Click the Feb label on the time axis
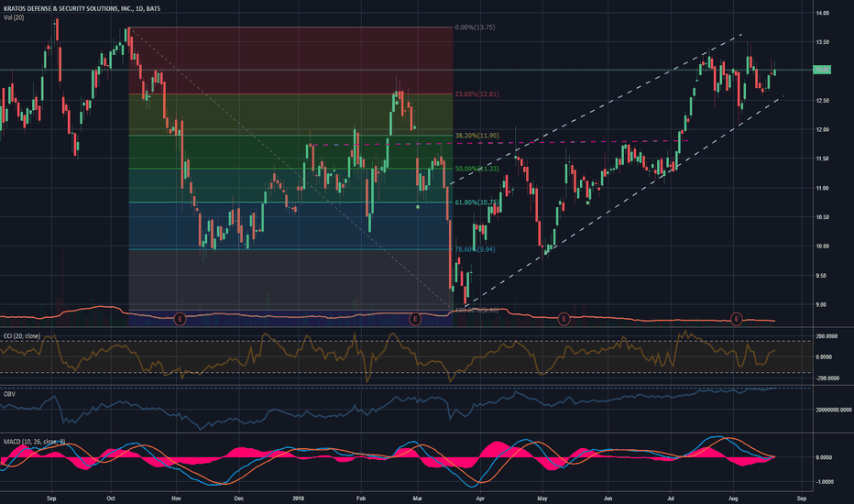Image resolution: width=854 pixels, height=504 pixels. (360, 498)
